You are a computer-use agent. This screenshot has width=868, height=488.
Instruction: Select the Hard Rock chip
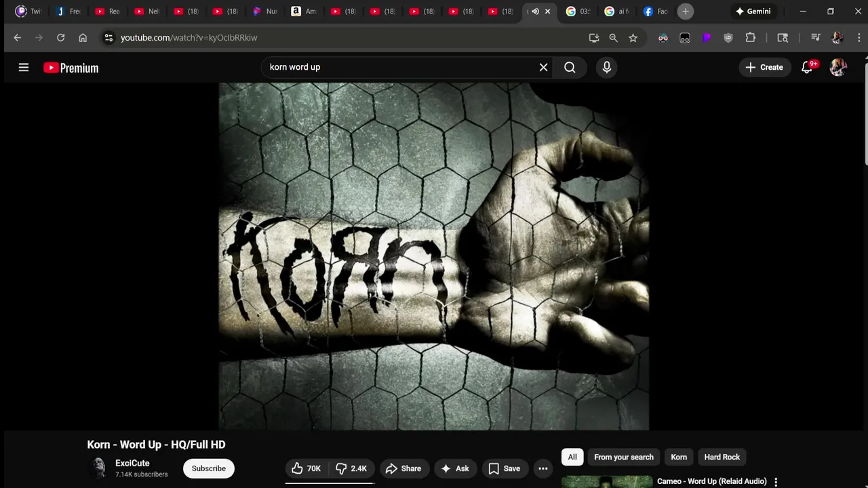click(x=722, y=457)
